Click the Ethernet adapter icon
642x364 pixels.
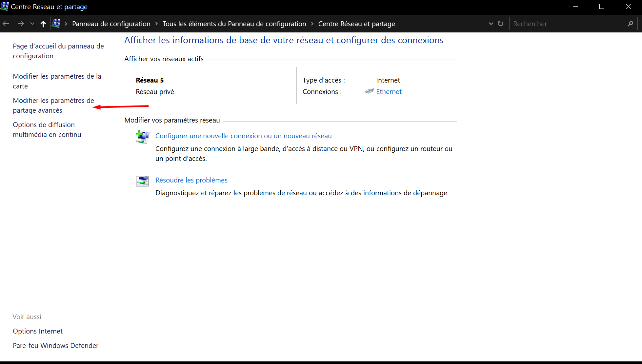pos(370,91)
